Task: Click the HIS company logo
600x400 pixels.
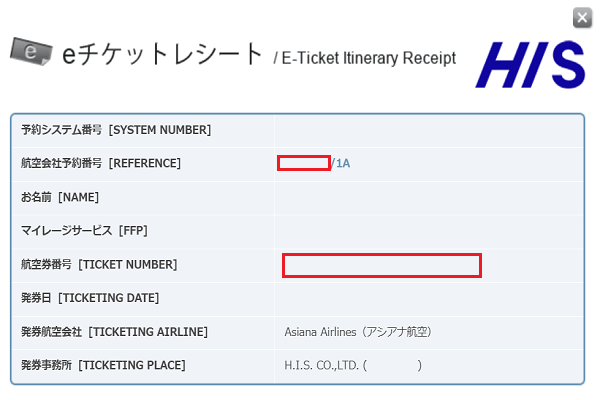Action: (x=530, y=62)
